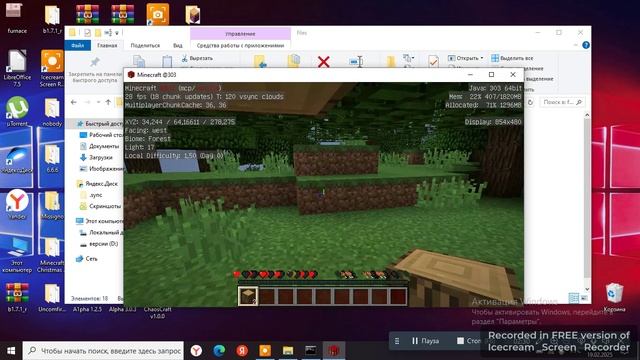Screen dimensions: 640x360
Task: Select 'Изображения' in navigation pane
Action: [x=101, y=168]
